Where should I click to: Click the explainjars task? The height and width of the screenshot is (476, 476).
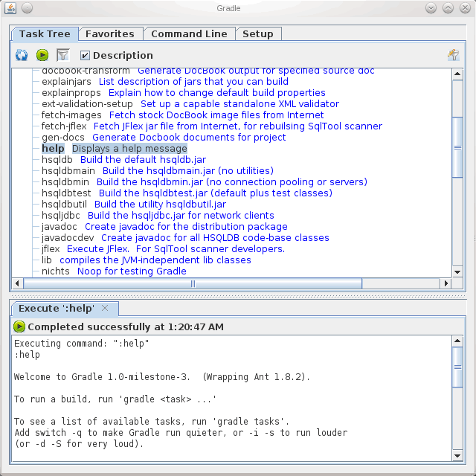pos(66,82)
